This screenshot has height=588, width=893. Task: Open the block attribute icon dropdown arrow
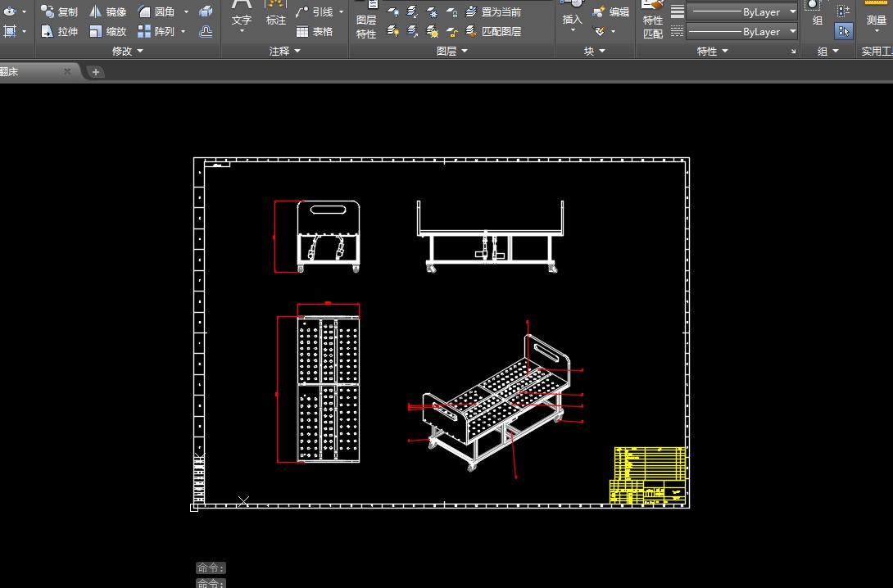coord(614,31)
